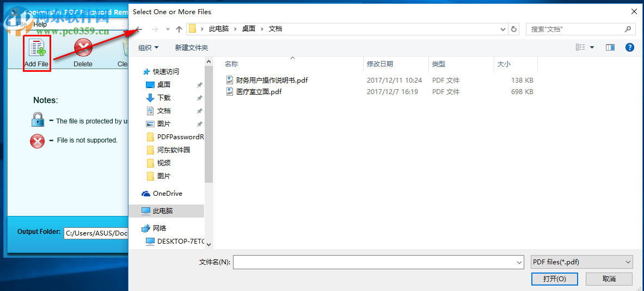Expand the filename combo box dropdown
Image resolution: width=644 pixels, height=291 pixels.
click(519, 262)
